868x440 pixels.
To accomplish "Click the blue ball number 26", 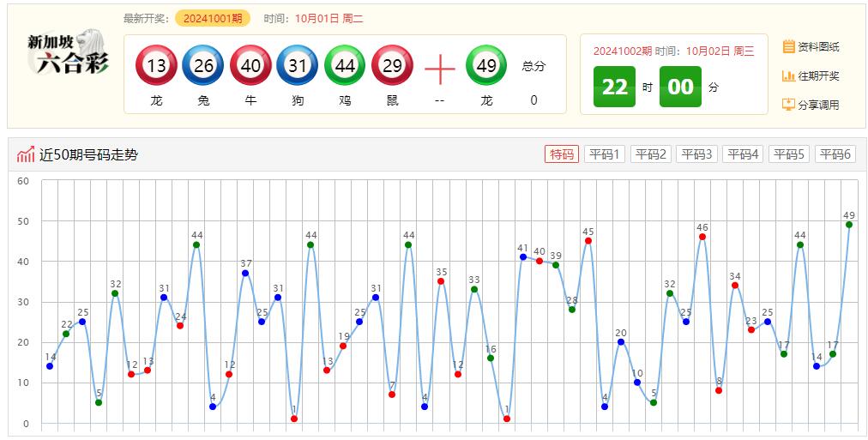I will point(203,66).
